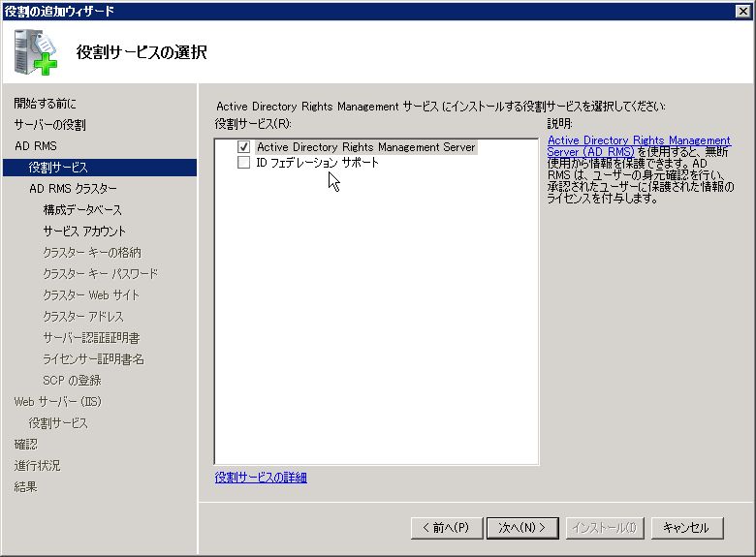756x557 pixels.
Task: Select SCP の登録 step
Action: (72, 380)
